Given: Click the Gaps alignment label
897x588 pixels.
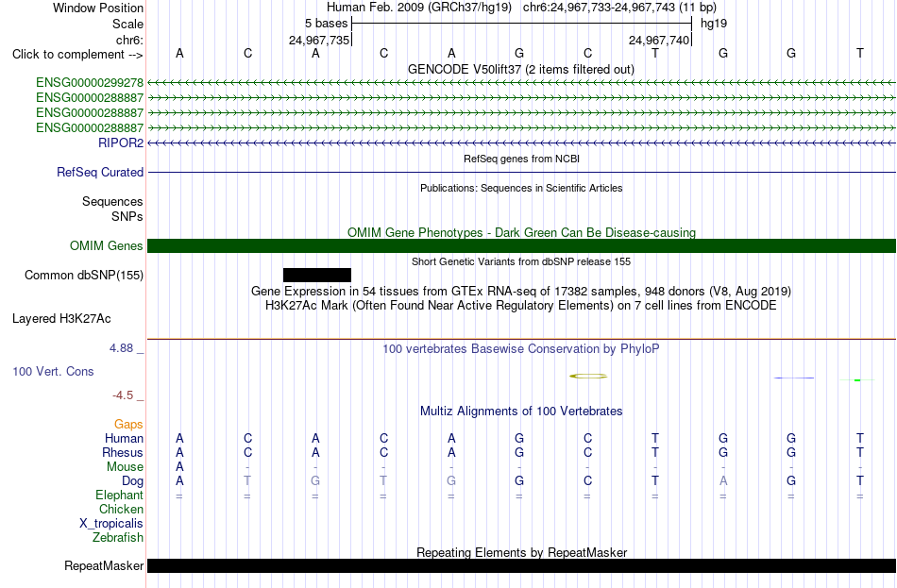Looking at the screenshot, I should 128,424.
